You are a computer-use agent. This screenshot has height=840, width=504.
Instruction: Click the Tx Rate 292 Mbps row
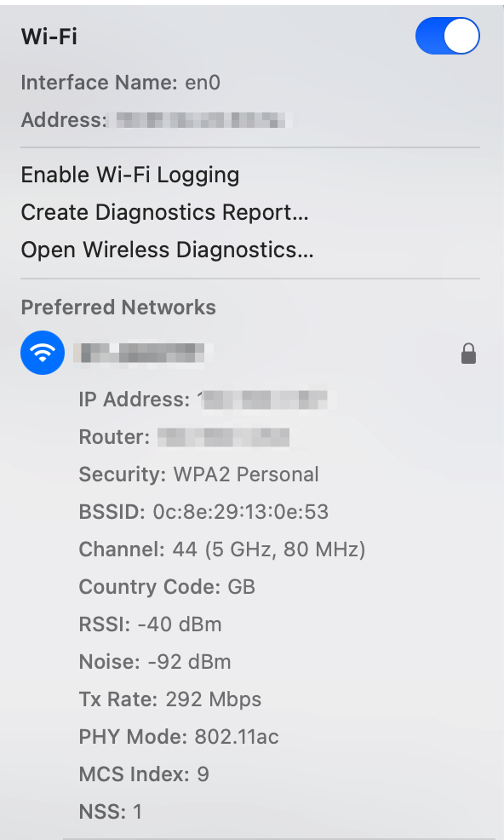tap(169, 699)
